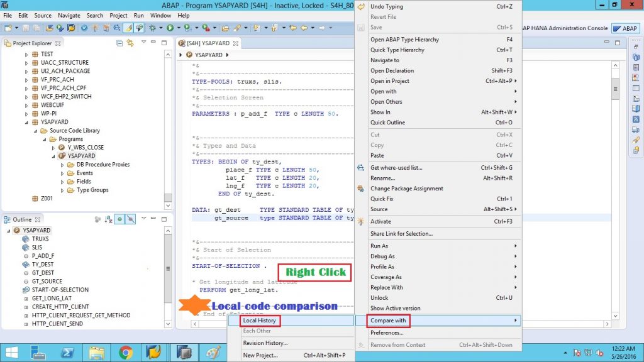Click the New wizard toolbar icon

click(x=8, y=28)
